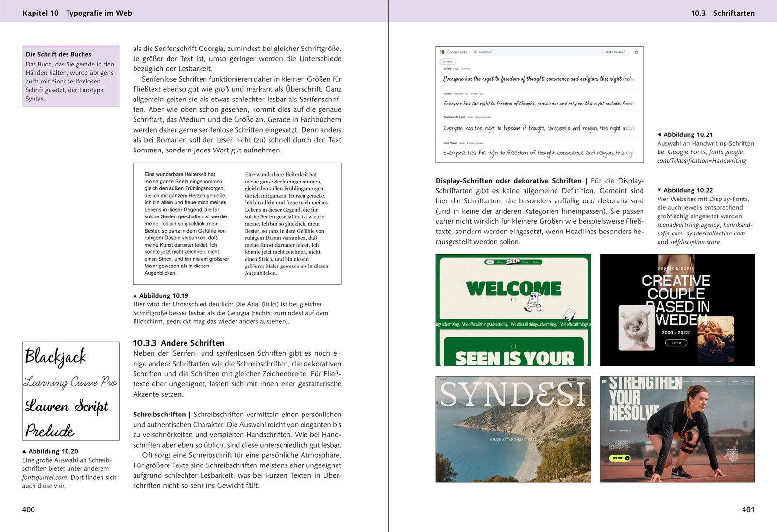Select the Indie Flower font preview row
777x532 pixels.
point(539,150)
